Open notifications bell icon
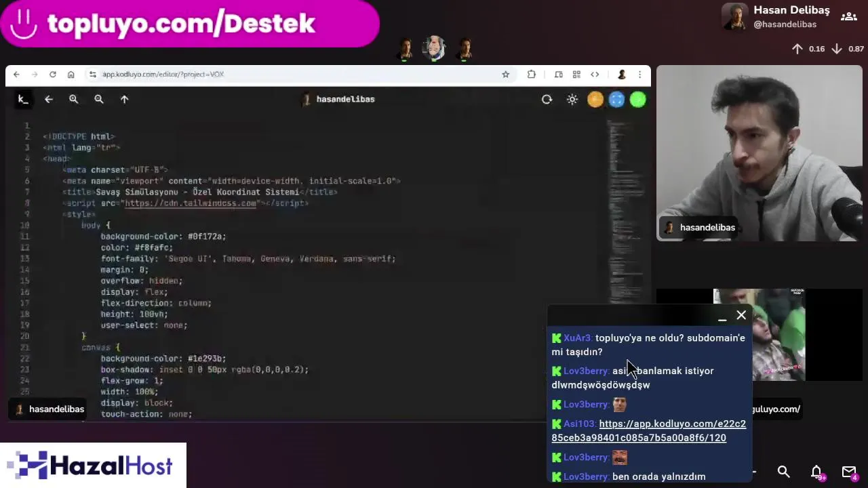Screen dimensions: 868x488 [x=816, y=472]
